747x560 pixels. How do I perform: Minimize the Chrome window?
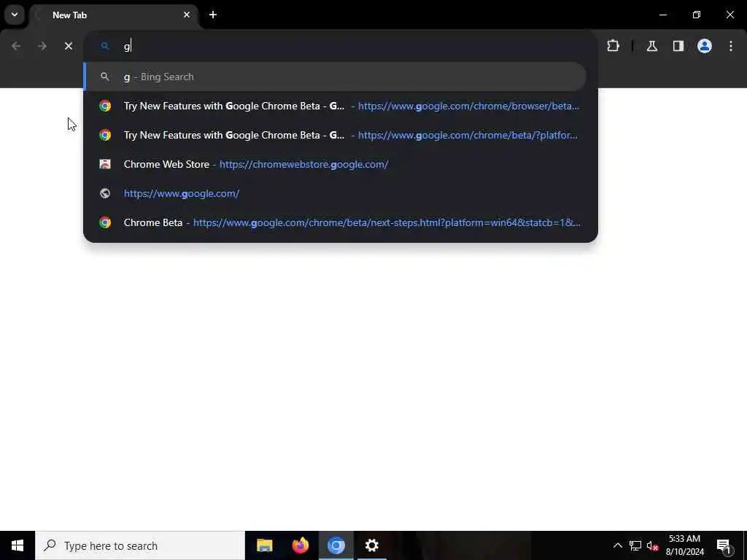[x=662, y=15]
